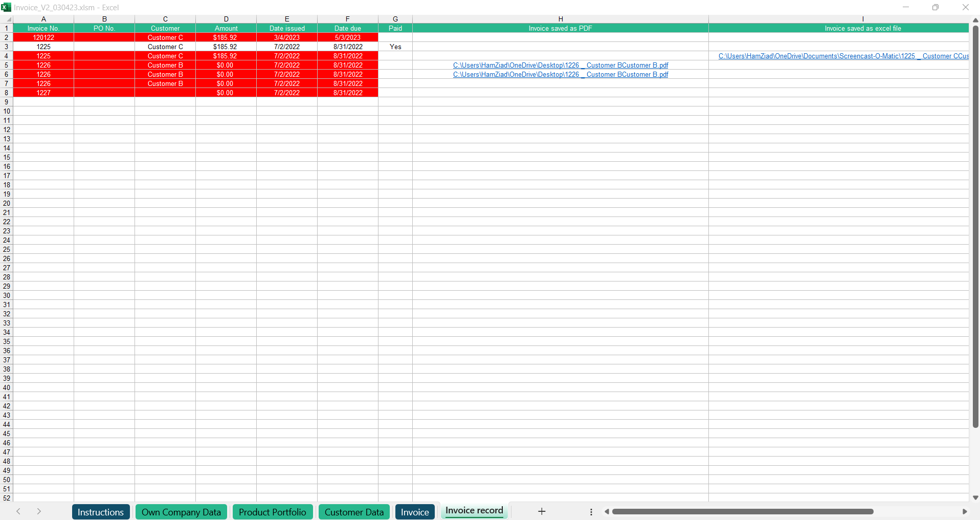The width and height of the screenshot is (980, 520).
Task: Switch to the Customer Data tab
Action: (354, 512)
